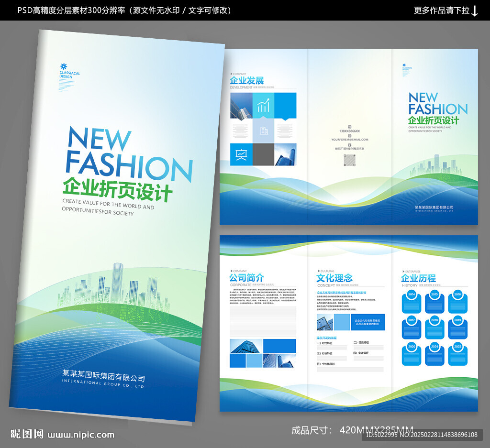This screenshot has width=490, height=448.
Task: Click the small skyline on trifold cover panel
Action: click(x=436, y=165)
